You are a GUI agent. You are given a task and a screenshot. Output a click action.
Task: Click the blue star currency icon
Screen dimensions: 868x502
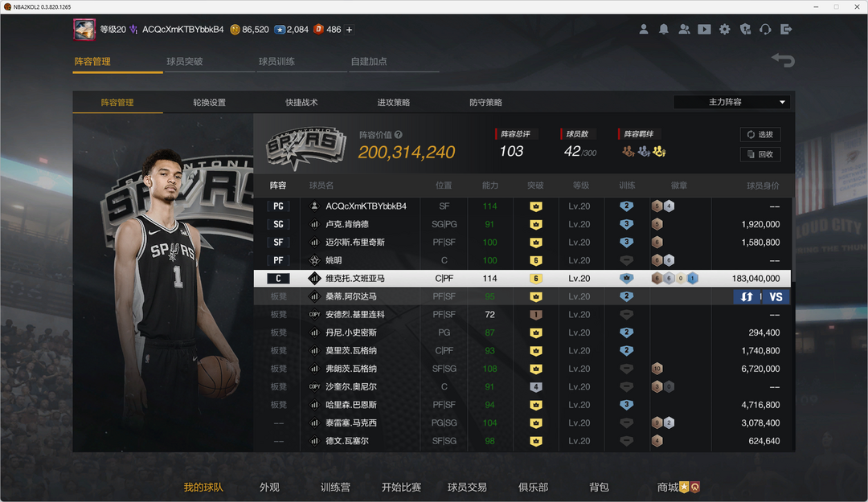tap(280, 30)
